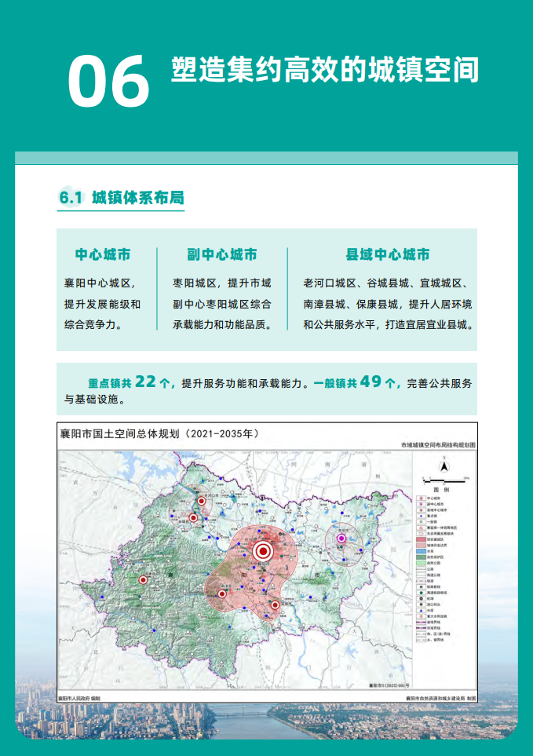533x756 pixels.
Task: Click the north arrow compass on the map
Action: point(444,467)
